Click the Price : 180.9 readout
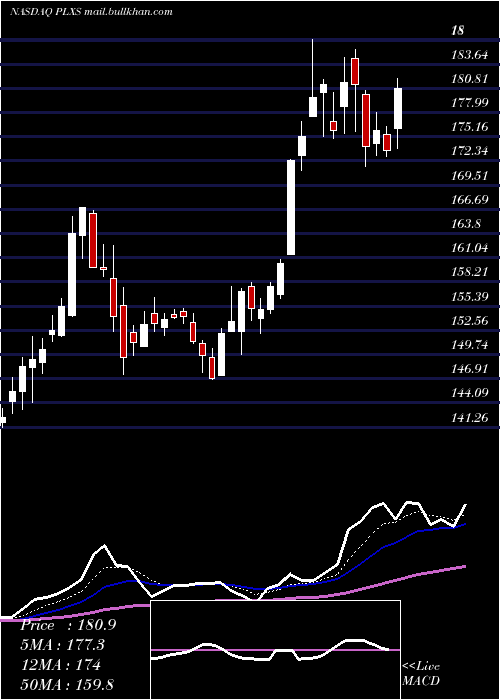 [68, 625]
